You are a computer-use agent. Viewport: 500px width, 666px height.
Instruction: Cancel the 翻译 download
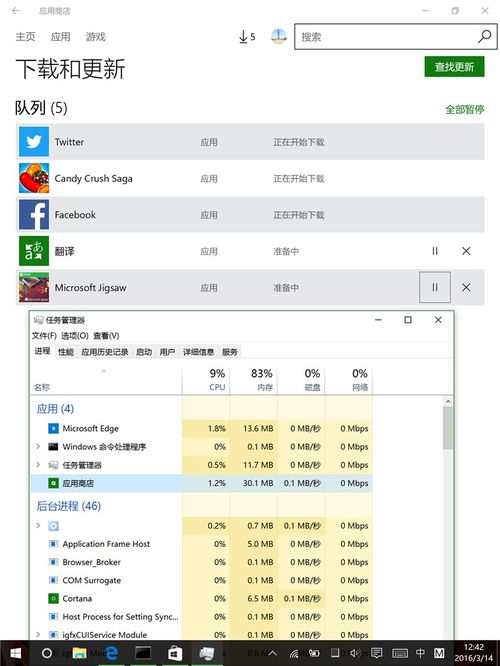[x=466, y=251]
